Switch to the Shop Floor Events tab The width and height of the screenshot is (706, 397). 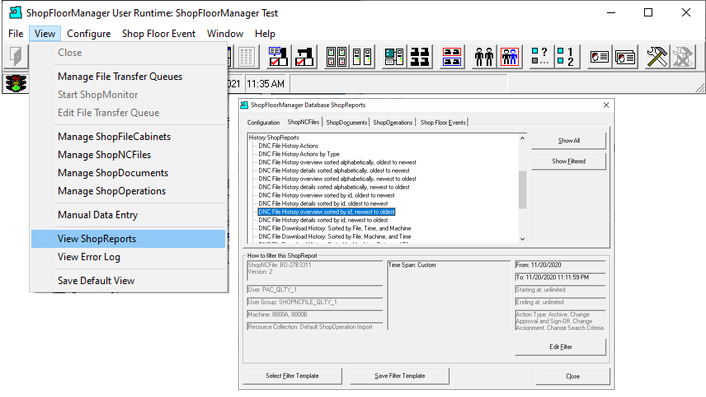[443, 122]
